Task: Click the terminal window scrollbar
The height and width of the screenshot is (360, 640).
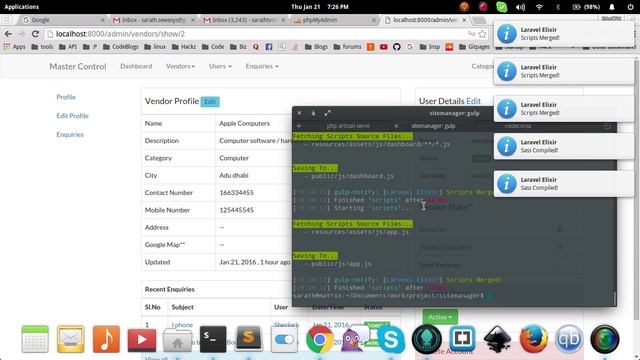Action: [615, 298]
